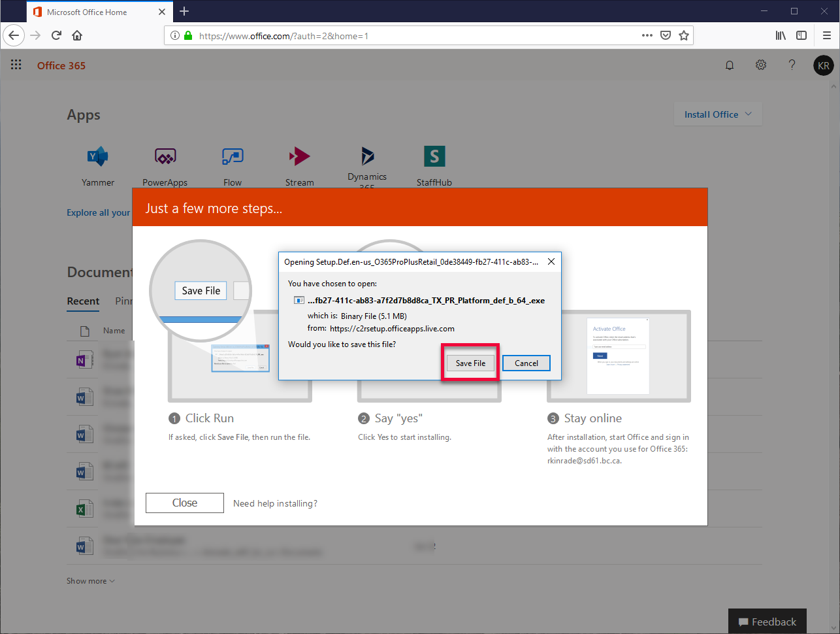The height and width of the screenshot is (634, 840).
Task: Bookmark this page with the star
Action: [x=684, y=35]
